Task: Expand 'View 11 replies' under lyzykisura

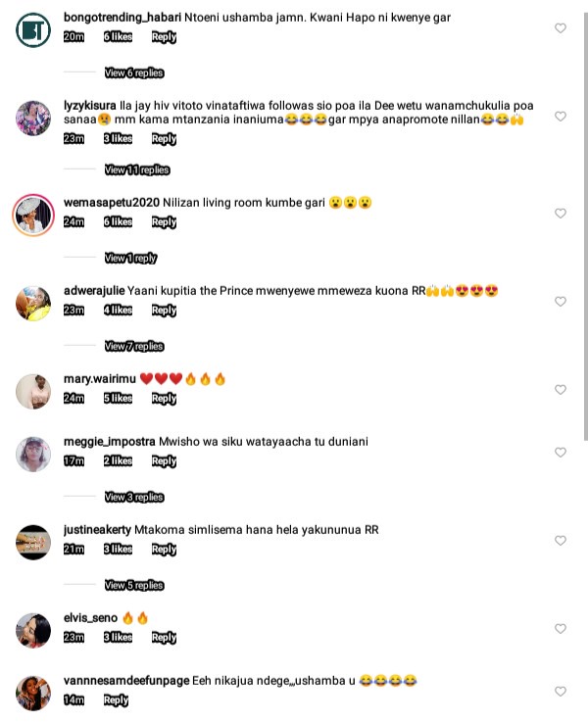Action: click(137, 170)
